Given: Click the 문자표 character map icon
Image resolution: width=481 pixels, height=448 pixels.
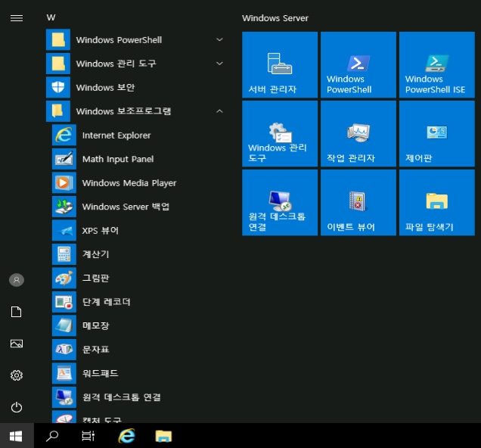Looking at the screenshot, I should tap(64, 349).
